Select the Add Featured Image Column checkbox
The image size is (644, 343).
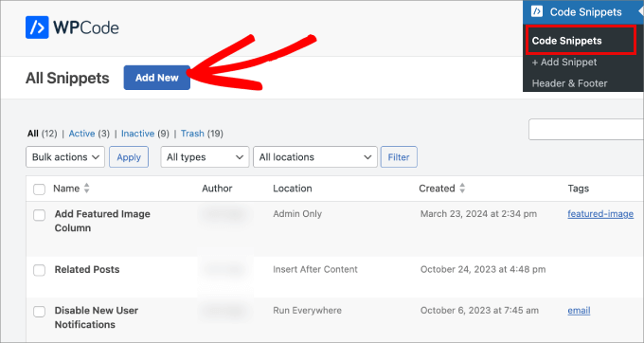tap(40, 215)
